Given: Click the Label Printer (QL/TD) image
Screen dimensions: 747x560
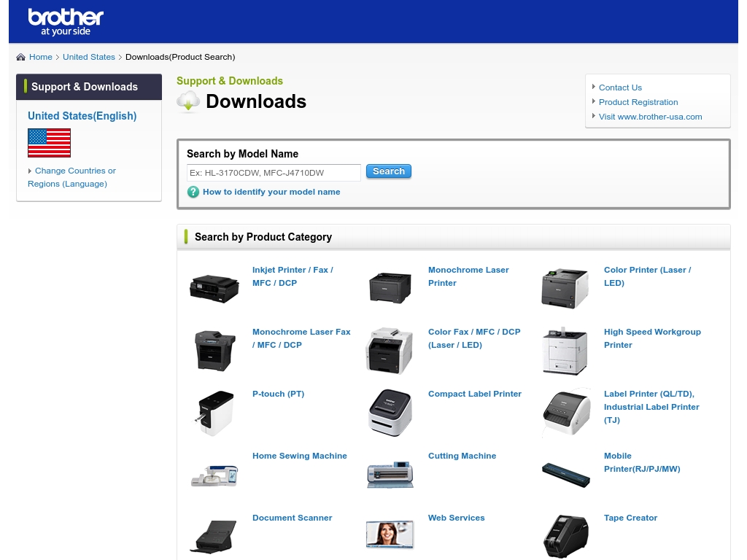Looking at the screenshot, I should pyautogui.click(x=566, y=413).
